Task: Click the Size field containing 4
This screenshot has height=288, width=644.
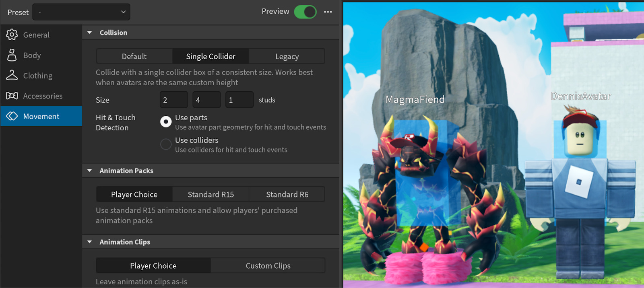Action: 206,100
